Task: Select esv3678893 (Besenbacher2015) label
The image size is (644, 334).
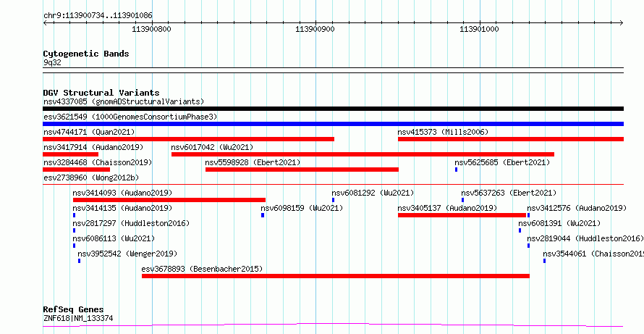Action: coord(202,269)
